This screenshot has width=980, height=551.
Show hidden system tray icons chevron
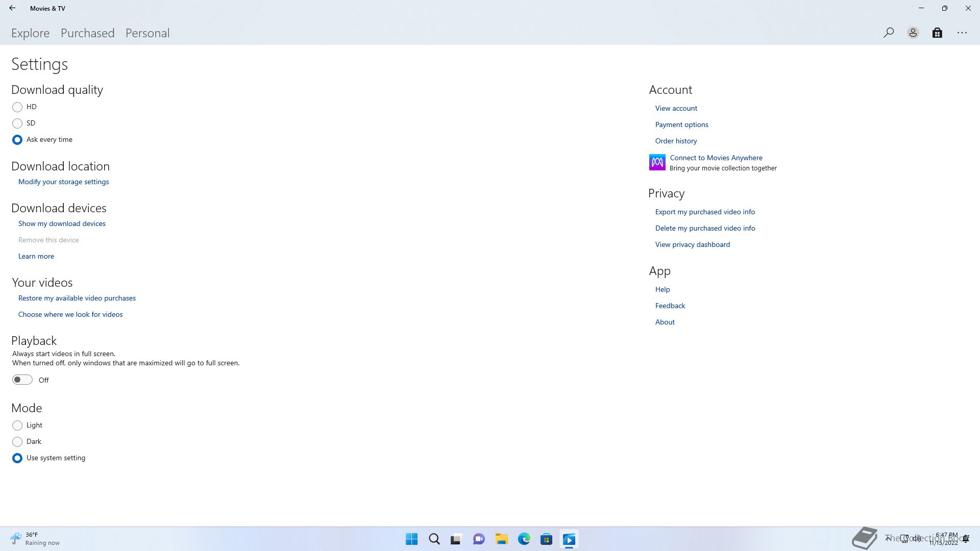coord(888,538)
